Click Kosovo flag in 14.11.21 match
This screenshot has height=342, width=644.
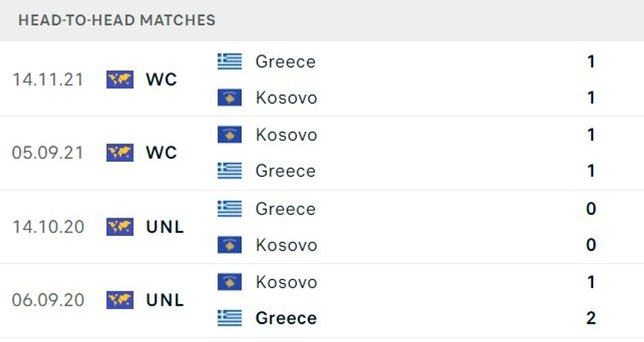pos(230,98)
